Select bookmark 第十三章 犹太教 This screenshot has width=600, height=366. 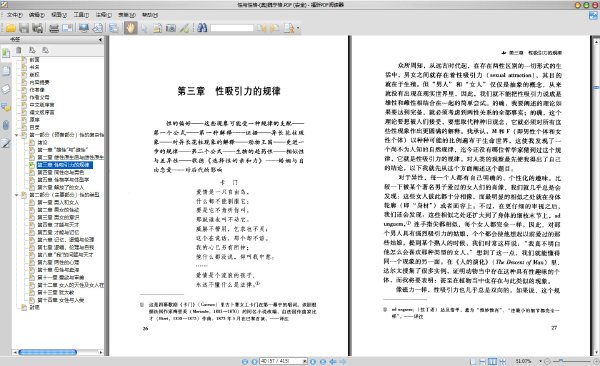(55, 292)
